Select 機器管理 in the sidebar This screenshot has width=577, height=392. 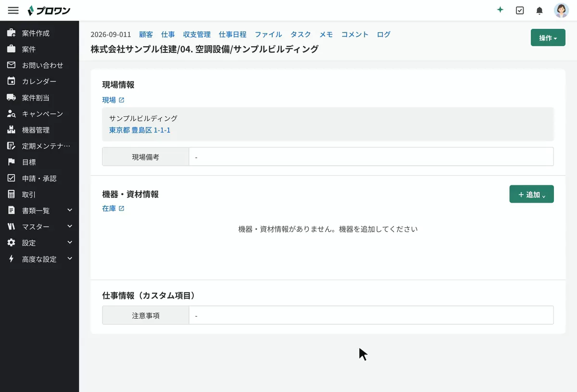[x=39, y=130]
